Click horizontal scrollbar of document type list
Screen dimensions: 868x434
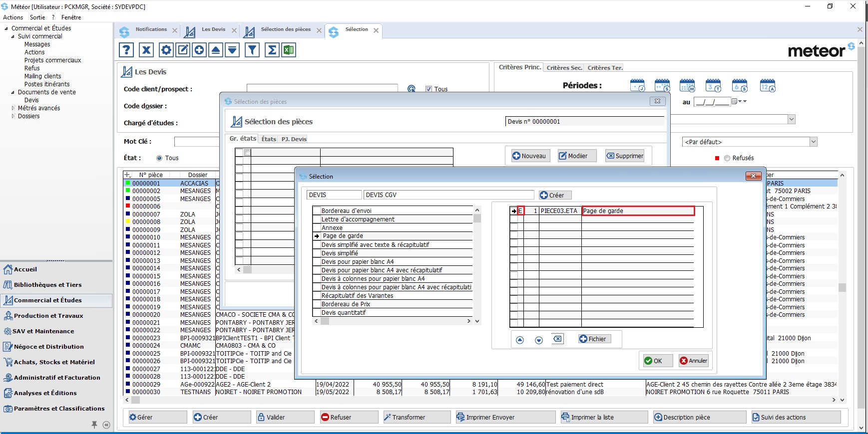point(392,321)
